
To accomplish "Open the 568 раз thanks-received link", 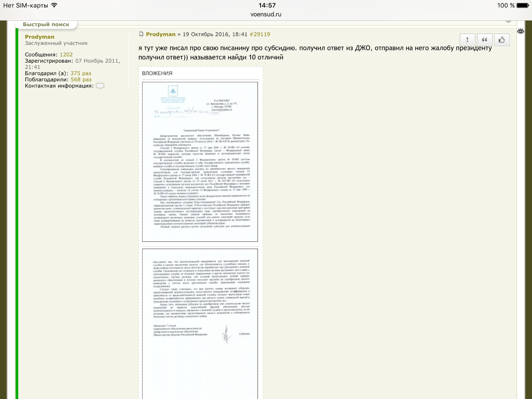I will (81, 80).
